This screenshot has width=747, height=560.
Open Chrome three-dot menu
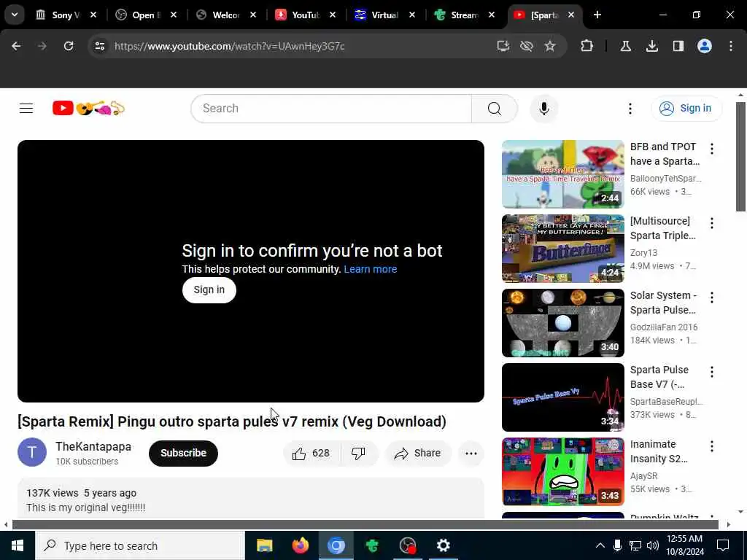pyautogui.click(x=731, y=46)
